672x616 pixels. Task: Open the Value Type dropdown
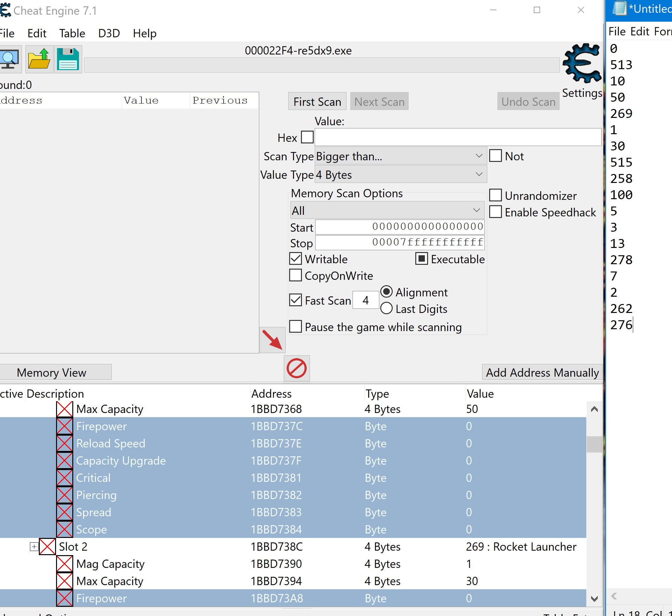(x=400, y=175)
